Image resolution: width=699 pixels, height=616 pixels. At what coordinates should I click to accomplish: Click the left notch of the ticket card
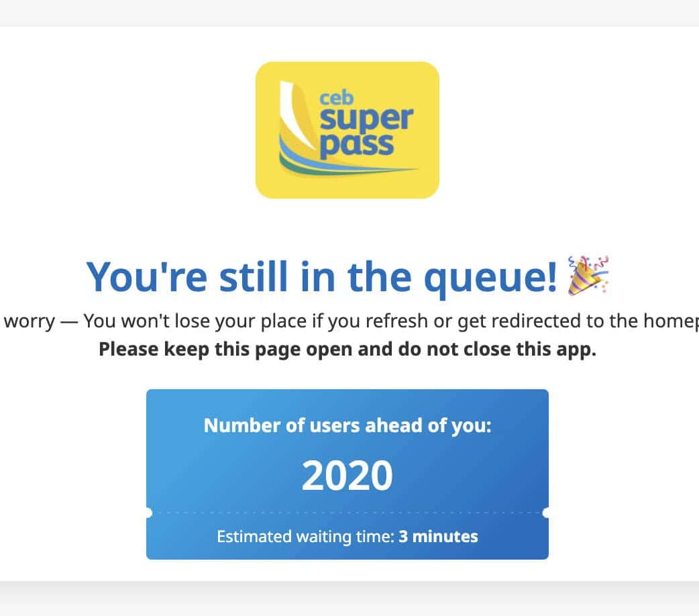pos(148,513)
